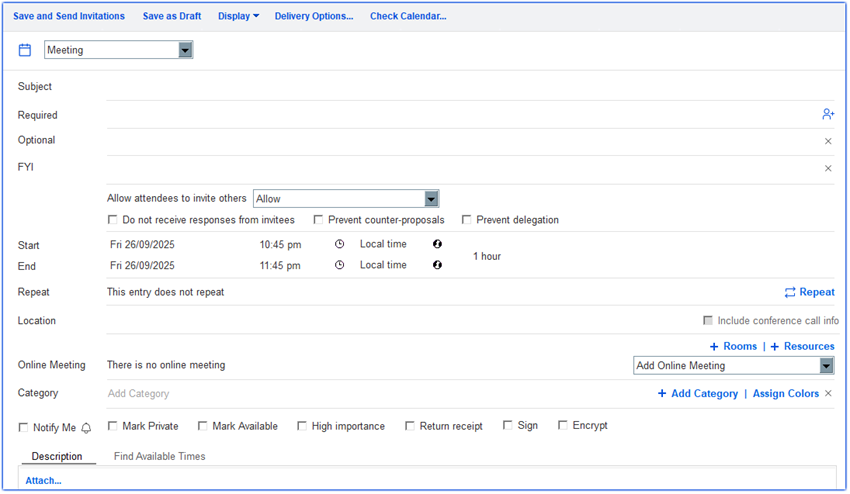Tick the Sign checkbox

point(507,425)
